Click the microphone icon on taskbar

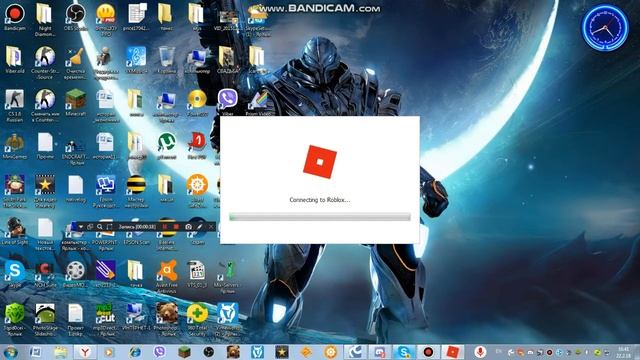(480, 351)
